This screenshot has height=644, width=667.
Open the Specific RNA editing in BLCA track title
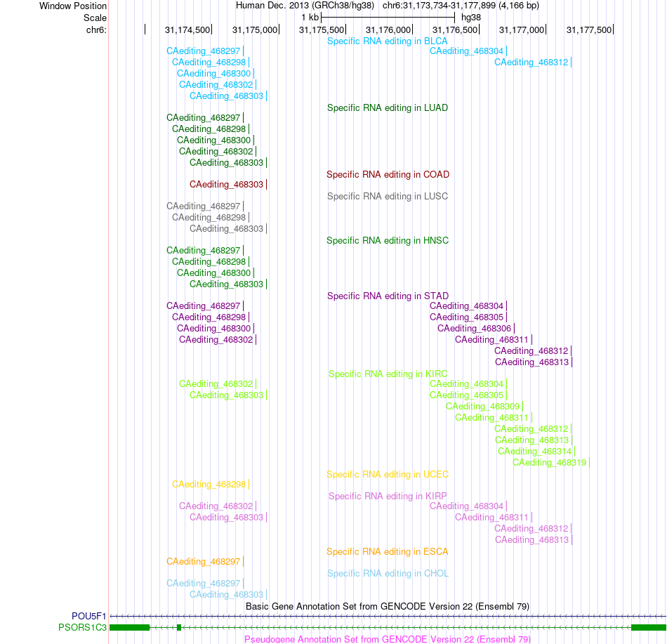(387, 41)
